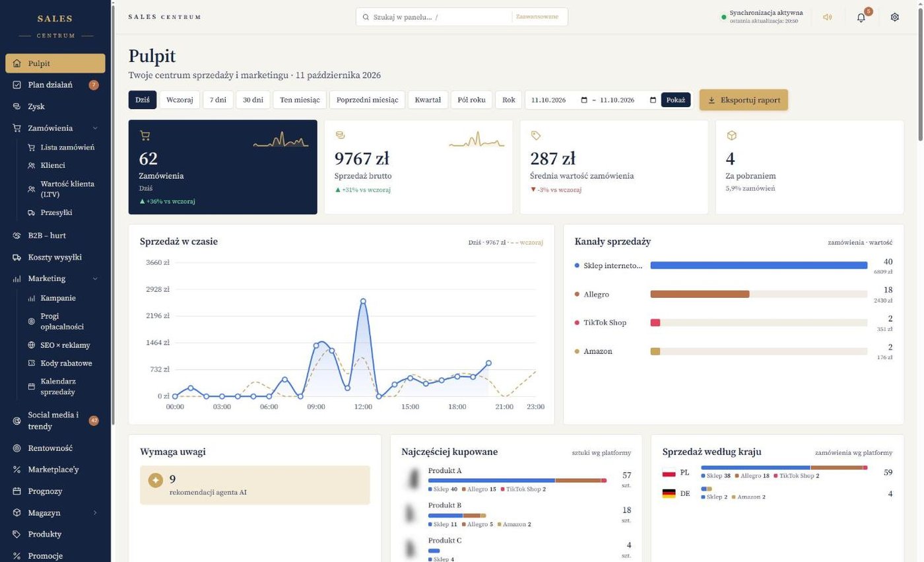
Task: Click the Pokaż button
Action: [676, 100]
